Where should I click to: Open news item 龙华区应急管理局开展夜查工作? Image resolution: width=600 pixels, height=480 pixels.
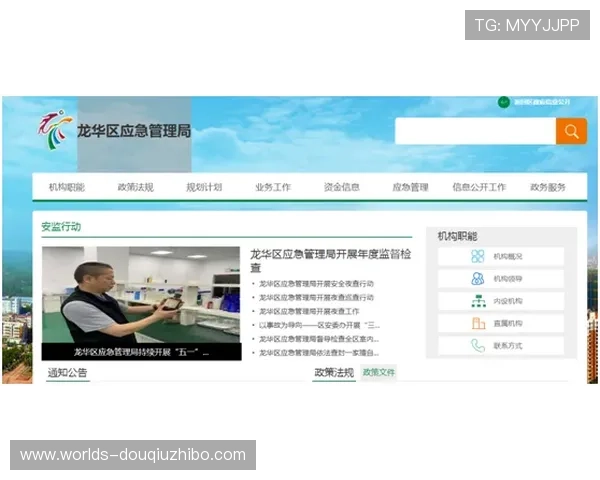point(309,311)
